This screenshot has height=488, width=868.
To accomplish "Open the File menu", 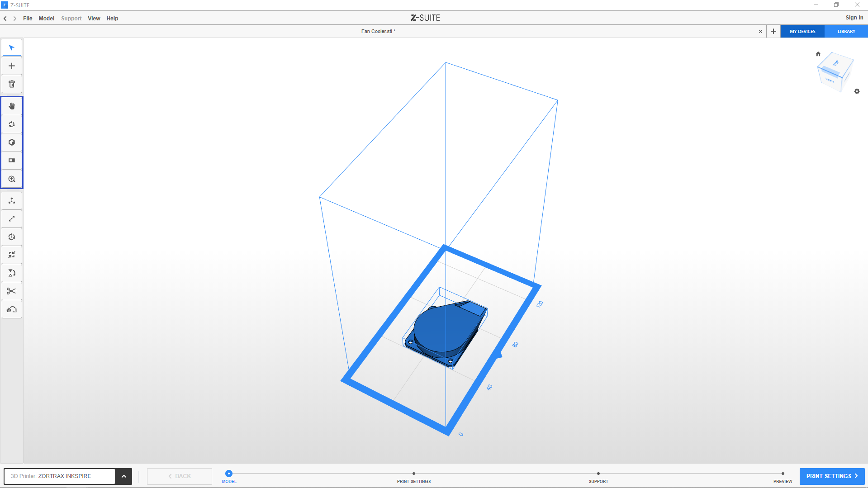I will 28,19.
